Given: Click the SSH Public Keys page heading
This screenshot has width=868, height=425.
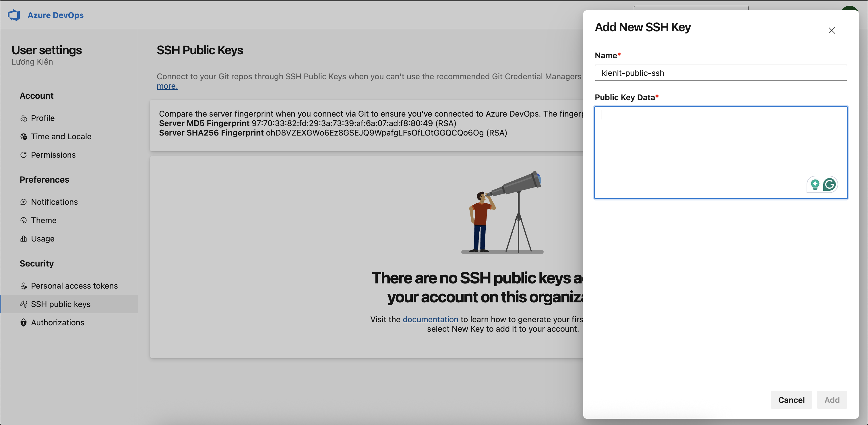Looking at the screenshot, I should (x=200, y=50).
